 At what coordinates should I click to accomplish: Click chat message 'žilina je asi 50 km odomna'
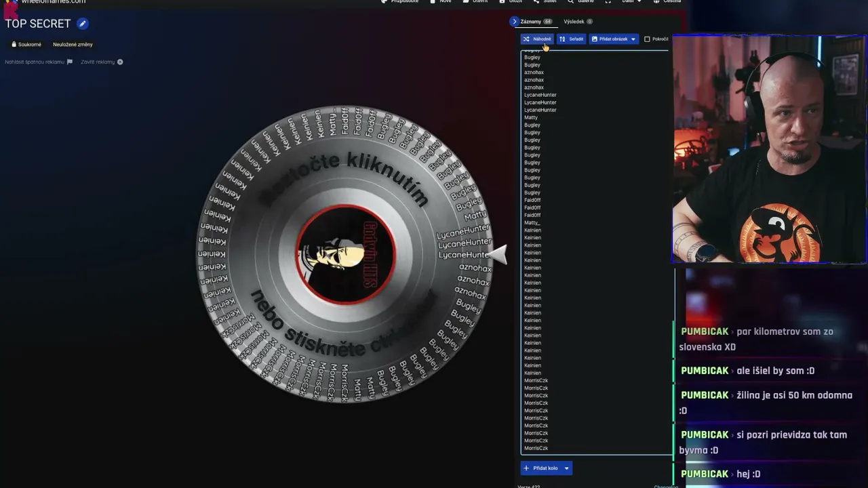click(x=766, y=403)
